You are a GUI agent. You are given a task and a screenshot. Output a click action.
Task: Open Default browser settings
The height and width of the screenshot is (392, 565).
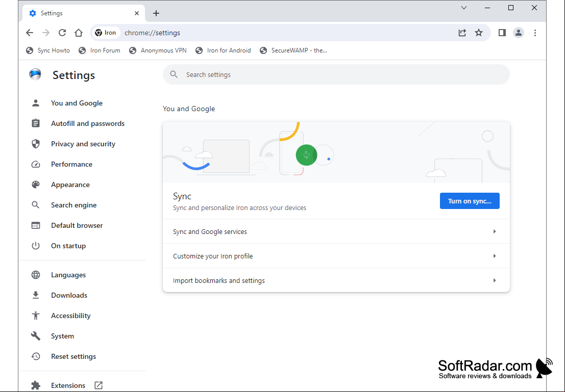tap(77, 225)
